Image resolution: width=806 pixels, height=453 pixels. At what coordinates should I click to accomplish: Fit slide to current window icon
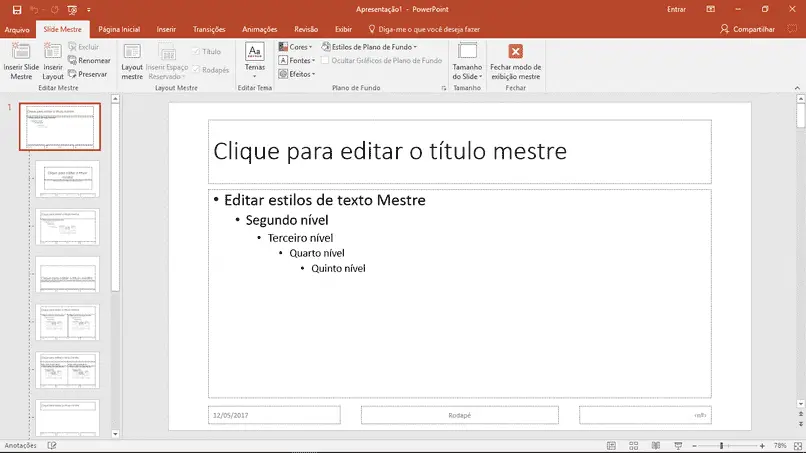[x=798, y=446]
